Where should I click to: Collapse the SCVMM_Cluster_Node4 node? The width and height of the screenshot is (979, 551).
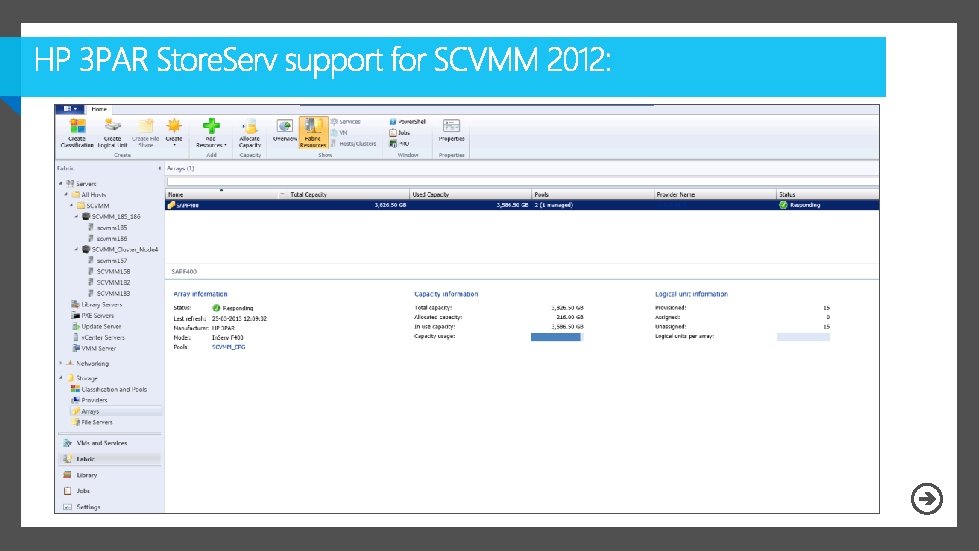(x=76, y=250)
